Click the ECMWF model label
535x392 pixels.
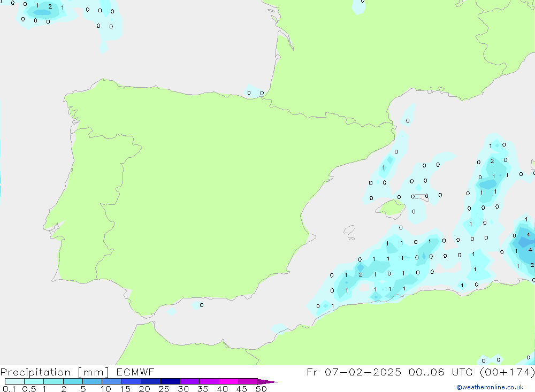[133, 372]
